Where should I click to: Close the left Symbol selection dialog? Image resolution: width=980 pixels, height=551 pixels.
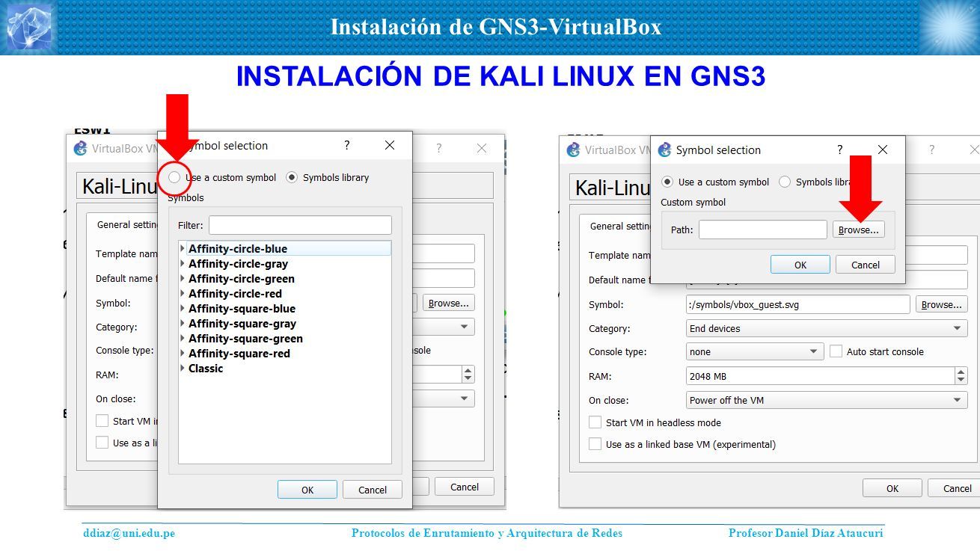[390, 146]
